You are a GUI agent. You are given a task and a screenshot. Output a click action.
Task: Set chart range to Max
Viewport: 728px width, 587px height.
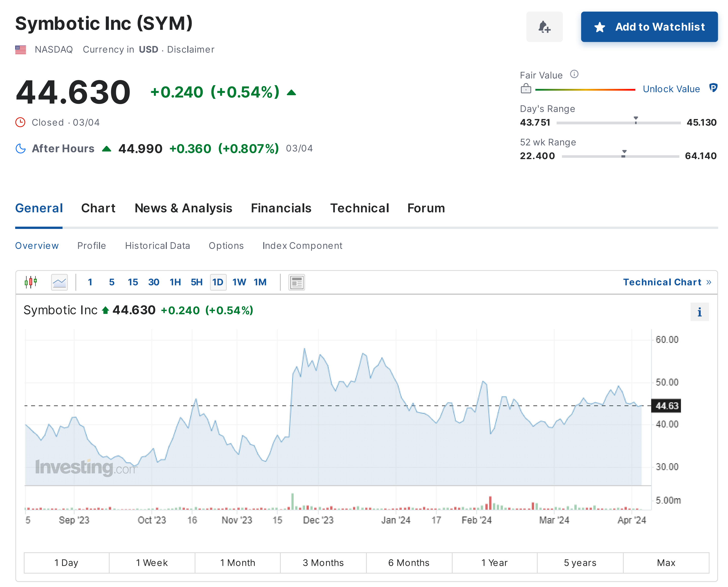coord(666,563)
